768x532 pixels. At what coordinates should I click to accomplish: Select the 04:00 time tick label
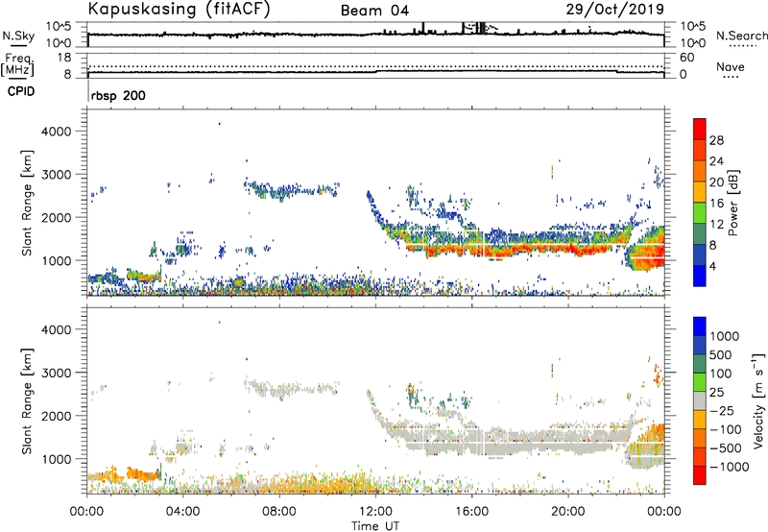[x=182, y=512]
